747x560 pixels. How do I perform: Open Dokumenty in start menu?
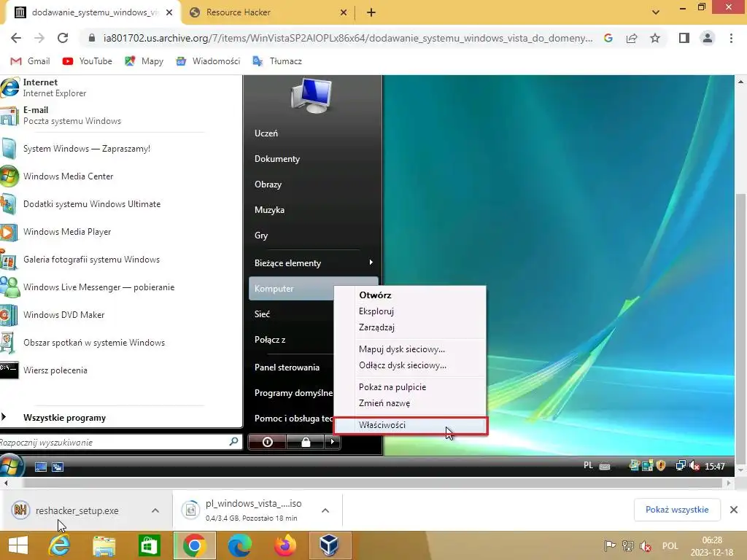tap(276, 159)
